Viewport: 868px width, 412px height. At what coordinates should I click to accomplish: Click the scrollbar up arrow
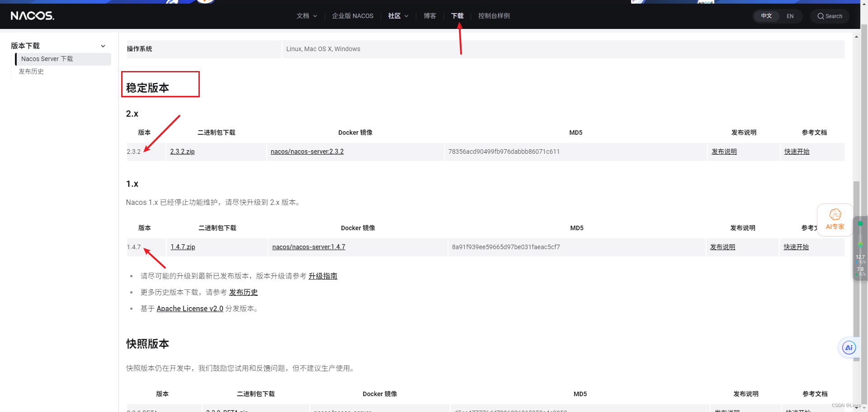click(x=856, y=37)
